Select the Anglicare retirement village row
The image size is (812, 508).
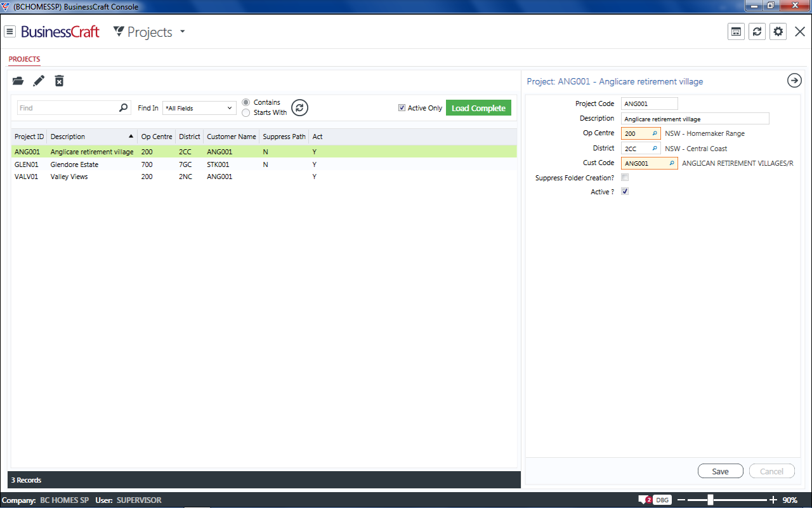point(264,152)
